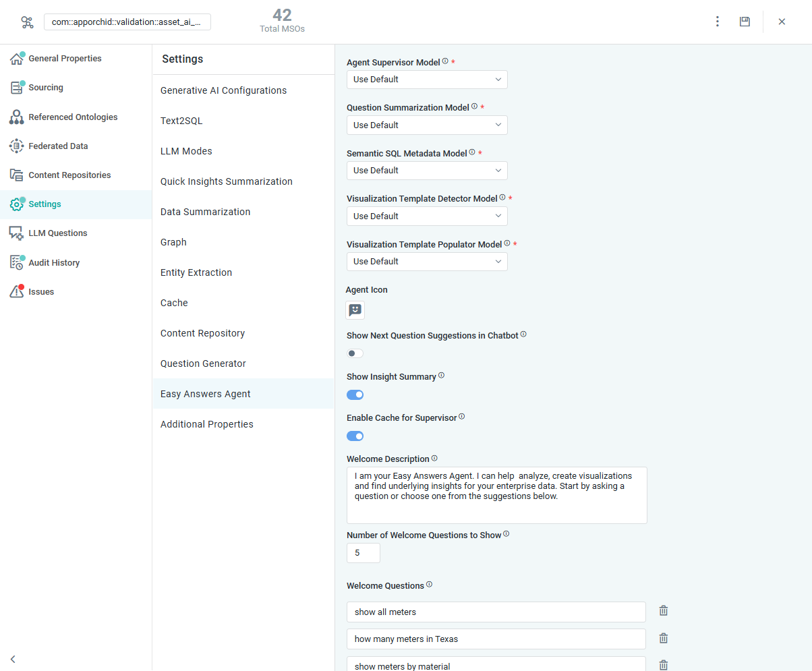
Task: Delete the 'show all meters' welcome question
Action: [664, 611]
